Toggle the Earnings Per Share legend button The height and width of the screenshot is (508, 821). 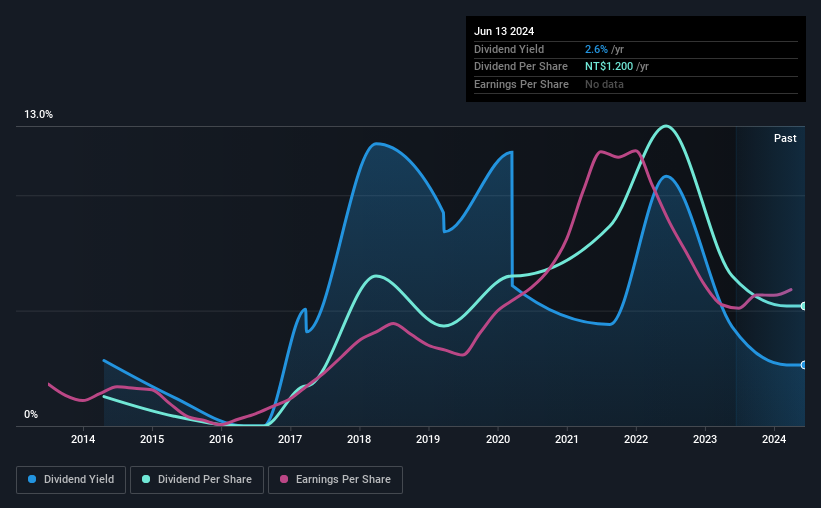tap(335, 480)
